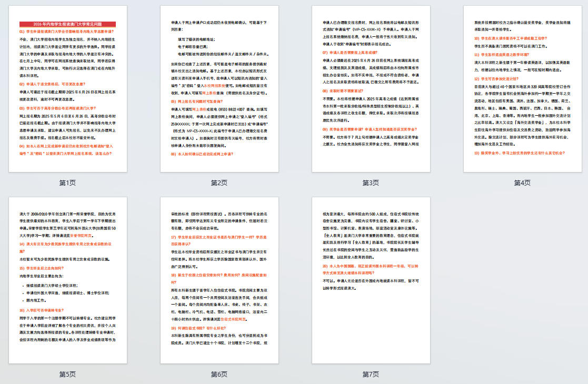Viewport: 588px width, 384px height.
Task: Open the page 6 thumbnail
Action: pyautogui.click(x=219, y=280)
